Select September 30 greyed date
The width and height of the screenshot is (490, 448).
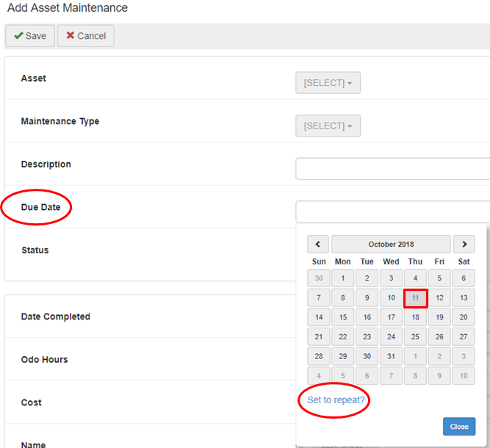point(318,278)
